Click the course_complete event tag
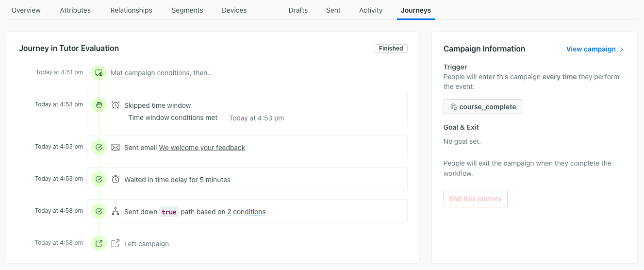Viewport: 644px width, 270px height. [x=483, y=107]
